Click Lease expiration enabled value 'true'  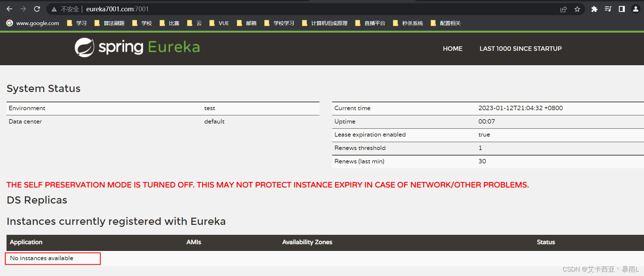pos(484,135)
